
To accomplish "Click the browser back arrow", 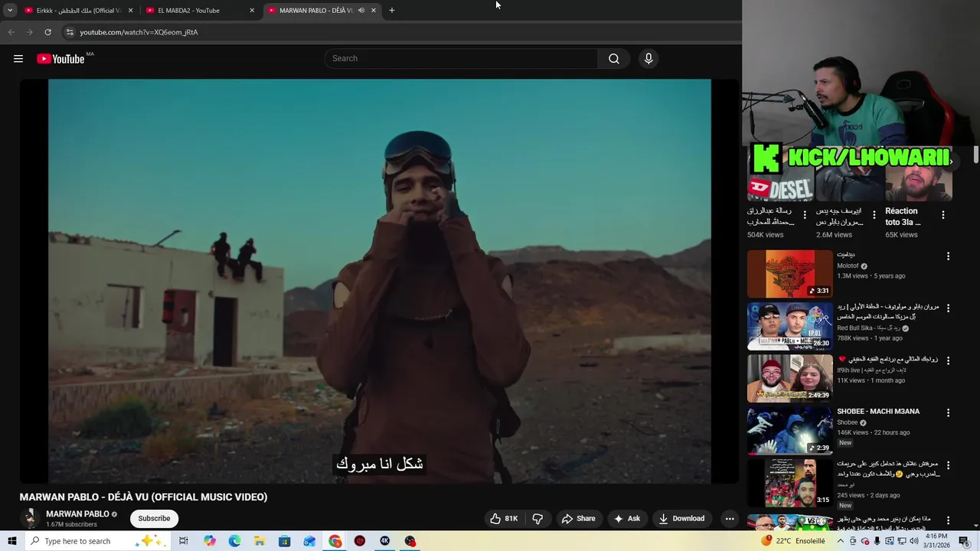I will 11,32.
